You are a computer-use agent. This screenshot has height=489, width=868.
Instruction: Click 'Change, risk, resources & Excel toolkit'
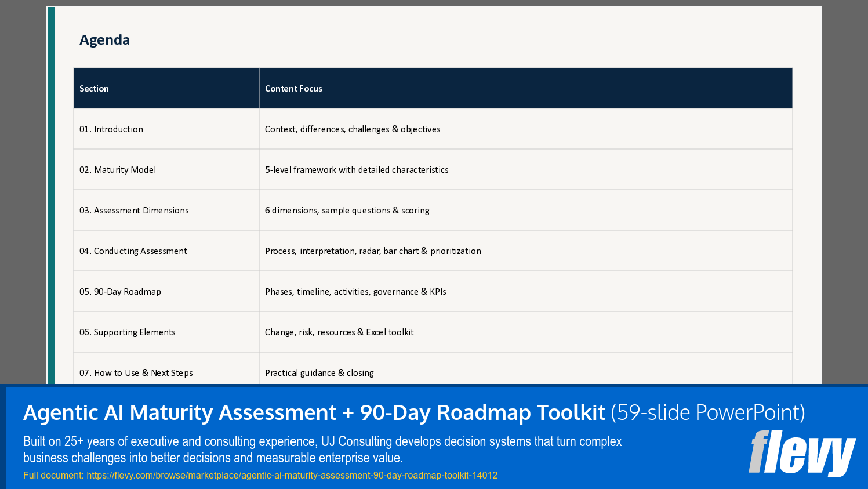coord(339,332)
